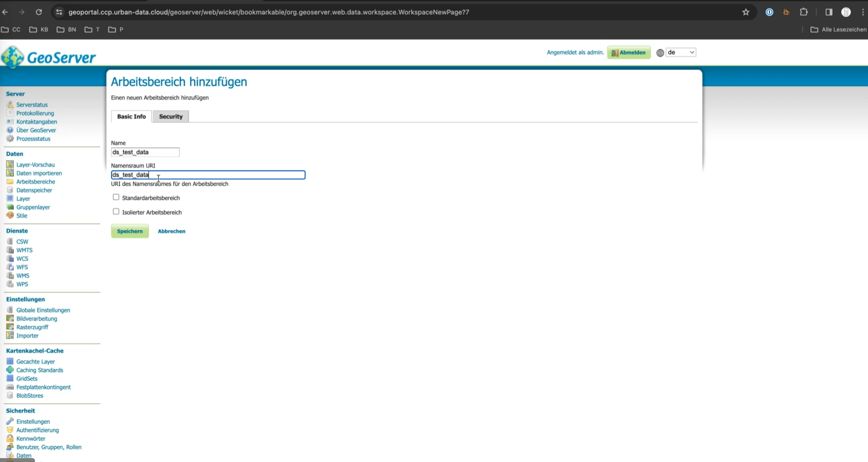Viewport: 868px width, 462px height.
Task: Open the Importer settings link
Action: point(28,335)
